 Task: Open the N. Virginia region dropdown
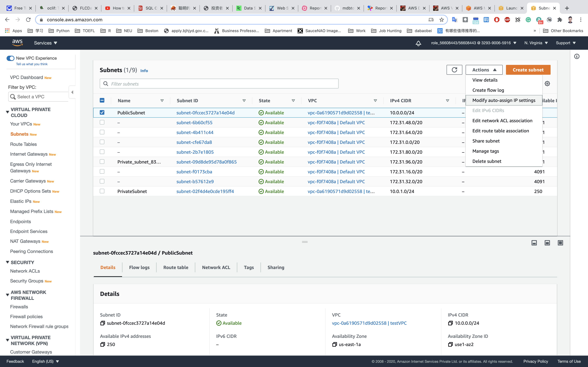pos(536,43)
